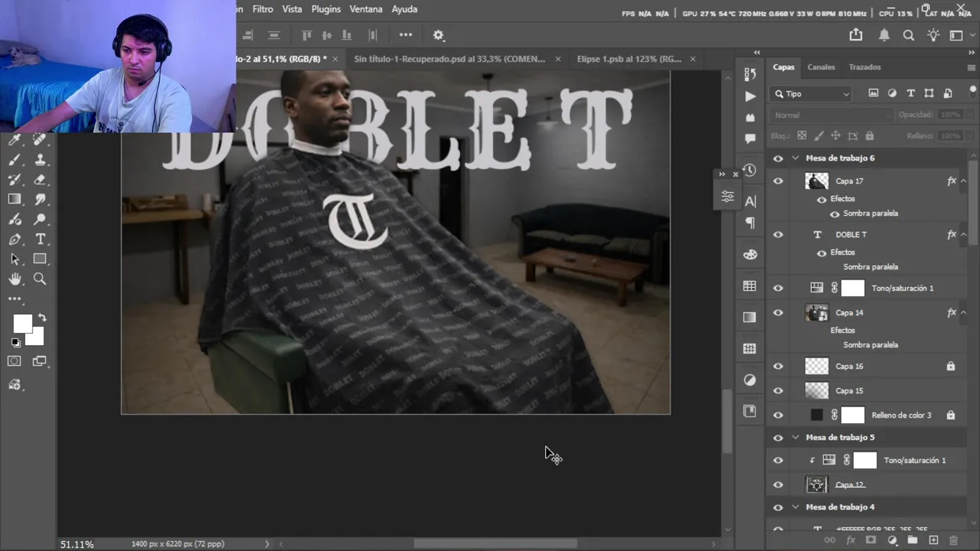Hide the Mesa de trabajo 6 artboard

pyautogui.click(x=778, y=158)
